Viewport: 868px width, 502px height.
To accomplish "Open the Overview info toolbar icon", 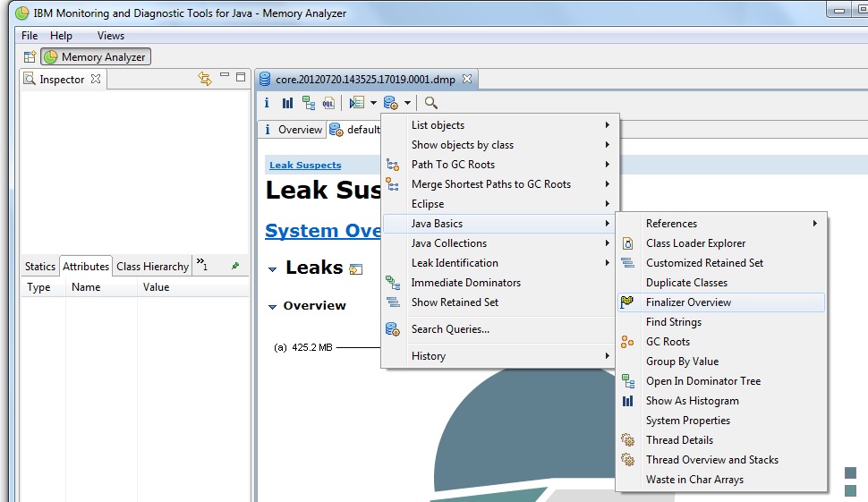I will click(x=267, y=102).
